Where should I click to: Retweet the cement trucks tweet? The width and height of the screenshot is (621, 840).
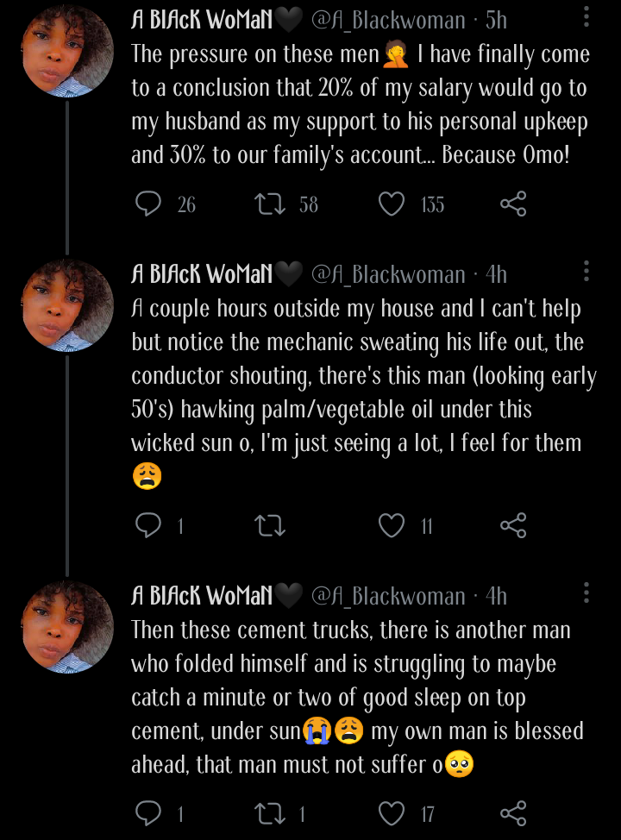(271, 812)
